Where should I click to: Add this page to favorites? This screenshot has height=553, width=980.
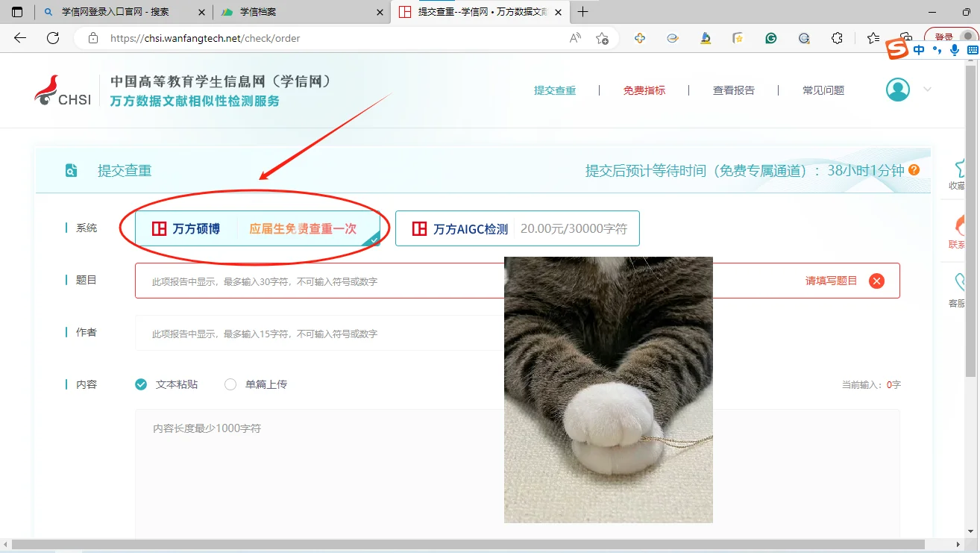point(603,38)
